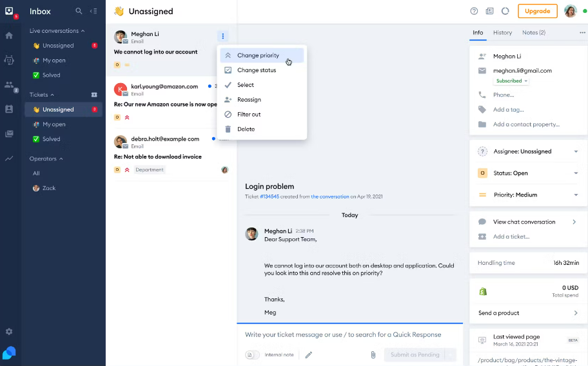Image resolution: width=588 pixels, height=366 pixels.
Task: Collapse the Inbox sidebar panel icon
Action: [x=93, y=11]
